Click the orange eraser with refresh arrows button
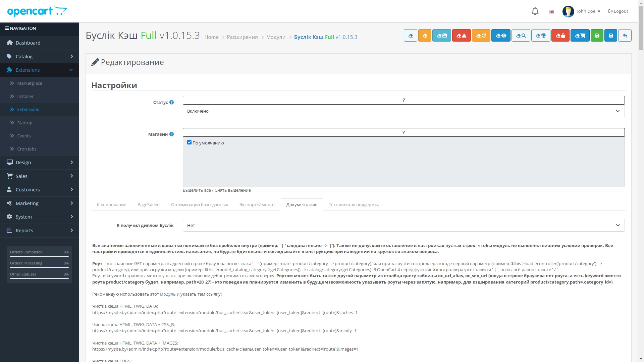This screenshot has width=644, height=362. point(481,36)
